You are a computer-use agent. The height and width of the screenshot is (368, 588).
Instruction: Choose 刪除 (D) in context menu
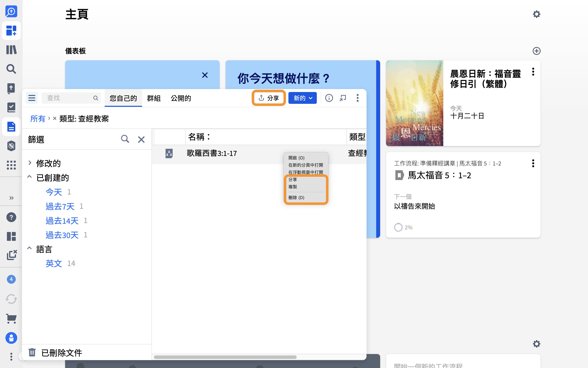point(296,198)
